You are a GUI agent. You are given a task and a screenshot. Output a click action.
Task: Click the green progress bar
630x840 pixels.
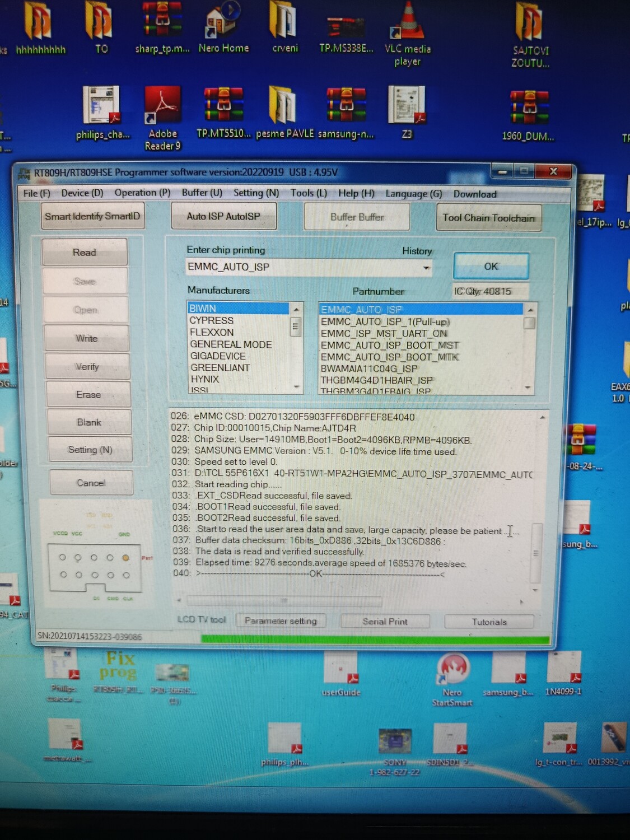[375, 639]
